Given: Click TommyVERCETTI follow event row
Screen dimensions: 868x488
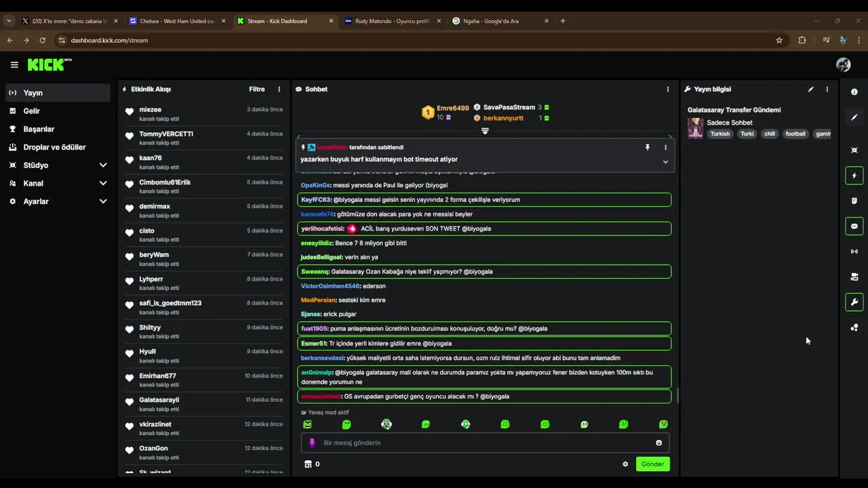Looking at the screenshot, I should [x=203, y=138].
